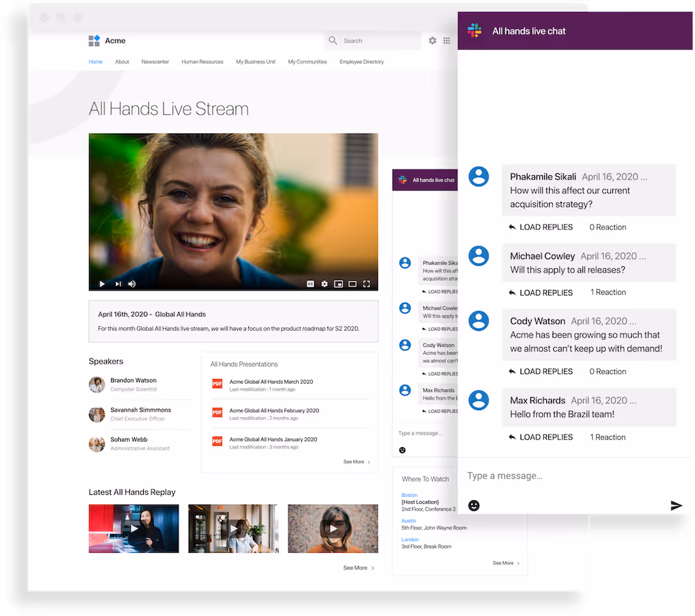Open the app grid launcher in the header

(x=447, y=40)
